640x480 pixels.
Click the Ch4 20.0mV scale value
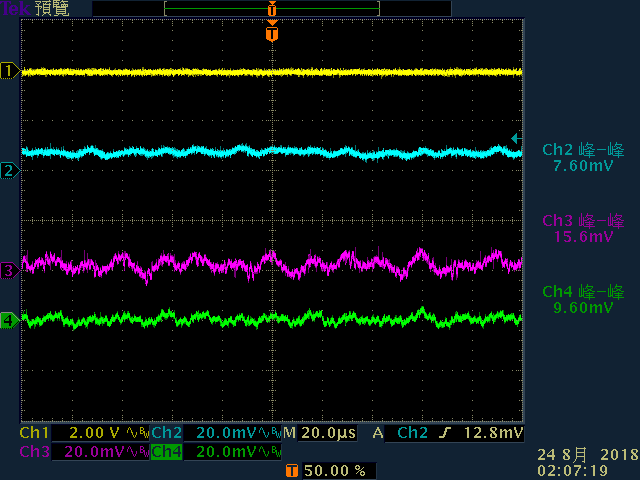(227, 452)
